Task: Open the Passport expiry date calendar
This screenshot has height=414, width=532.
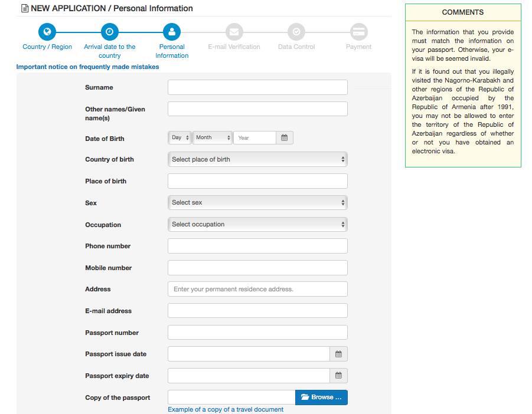Action: [338, 376]
